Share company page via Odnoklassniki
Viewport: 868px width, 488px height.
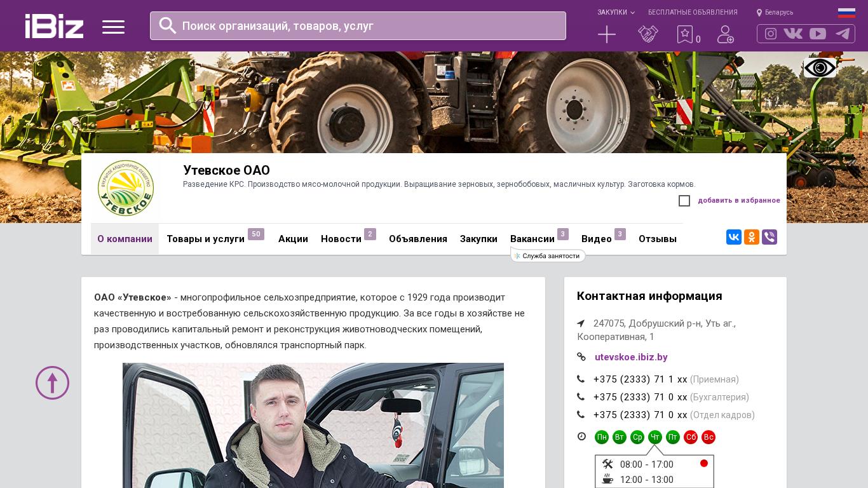click(x=752, y=237)
